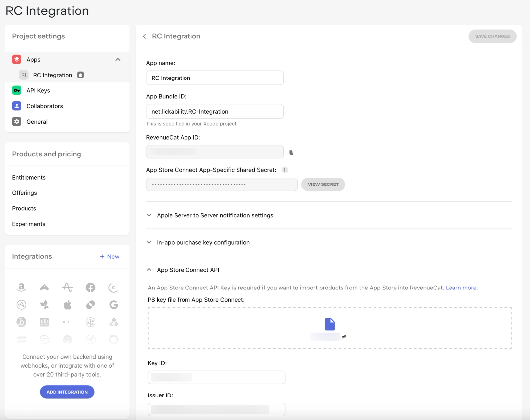Screen dimensions: 530x420
Task: Click the Amazon integration icon
Action: point(21,287)
